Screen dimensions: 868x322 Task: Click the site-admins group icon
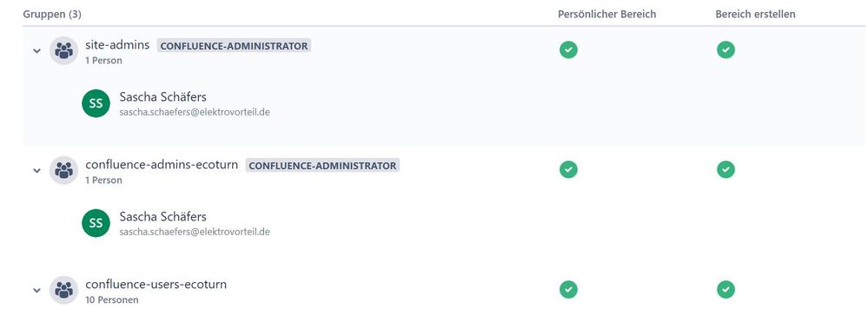pos(63,50)
